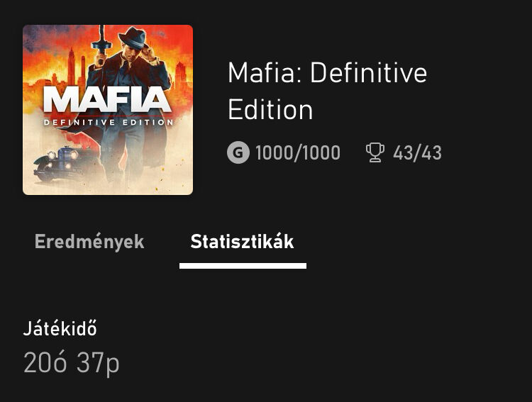Click the vintage car on the cover
Image resolution: width=532 pixels, height=402 pixels.
[x=60, y=163]
